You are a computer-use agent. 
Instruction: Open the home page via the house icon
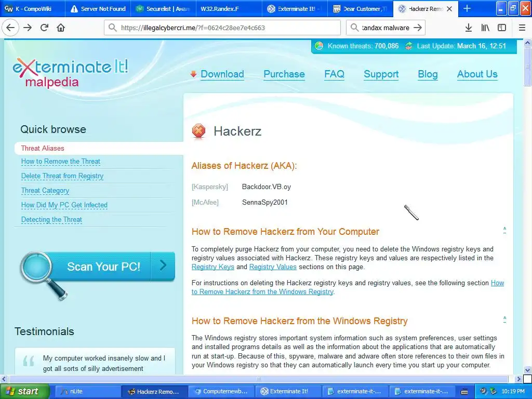(61, 28)
